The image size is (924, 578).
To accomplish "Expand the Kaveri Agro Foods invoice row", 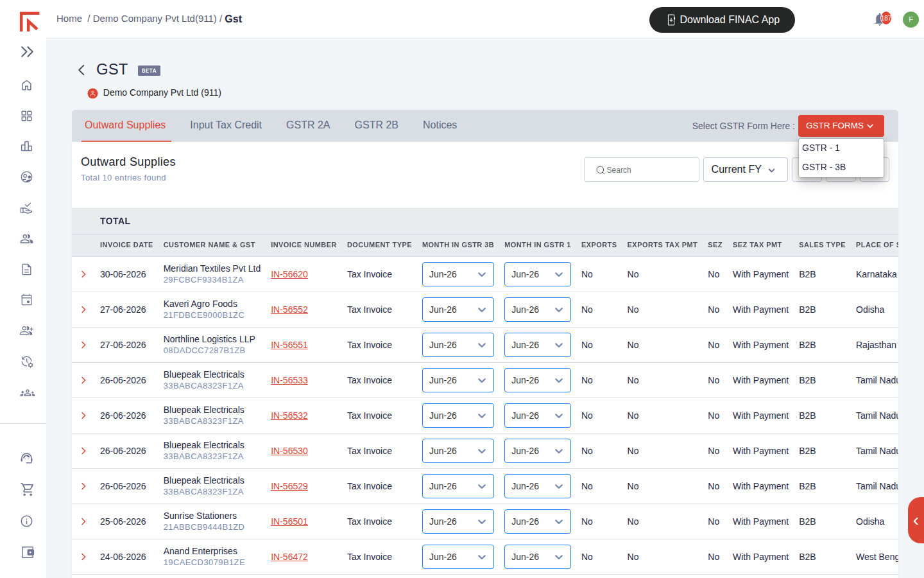I will [x=83, y=310].
